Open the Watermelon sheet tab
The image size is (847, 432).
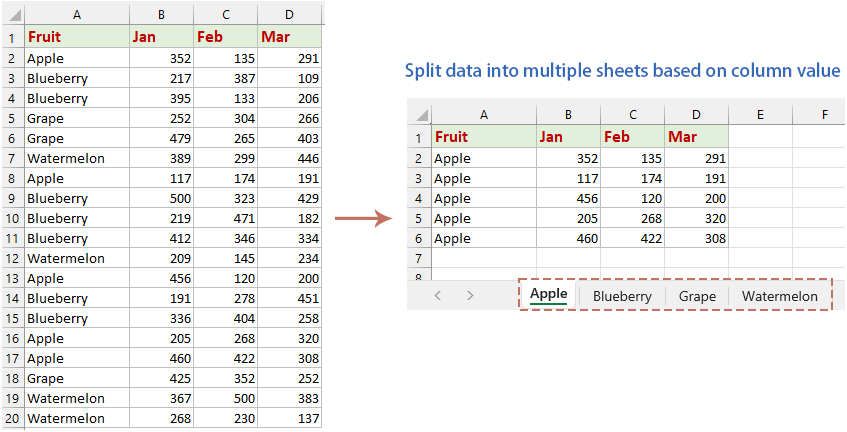779,296
